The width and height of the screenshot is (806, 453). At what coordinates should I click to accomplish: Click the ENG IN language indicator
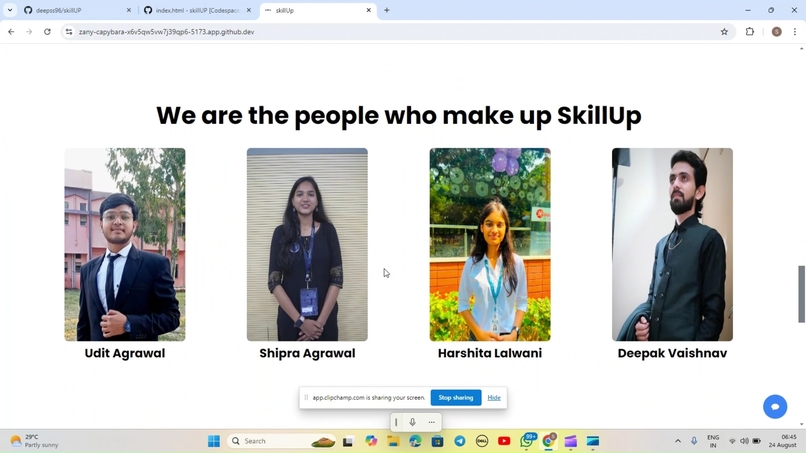(x=713, y=441)
